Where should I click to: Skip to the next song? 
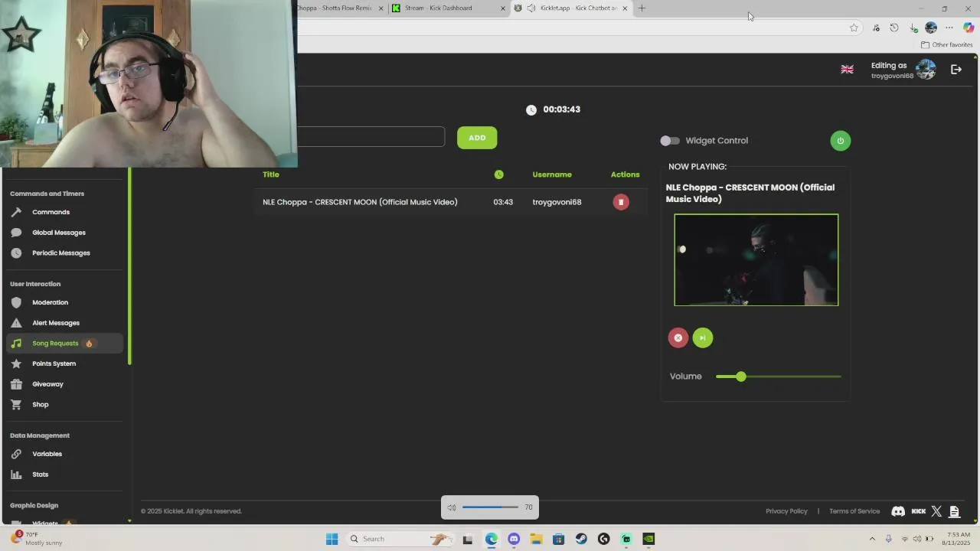[x=703, y=337]
